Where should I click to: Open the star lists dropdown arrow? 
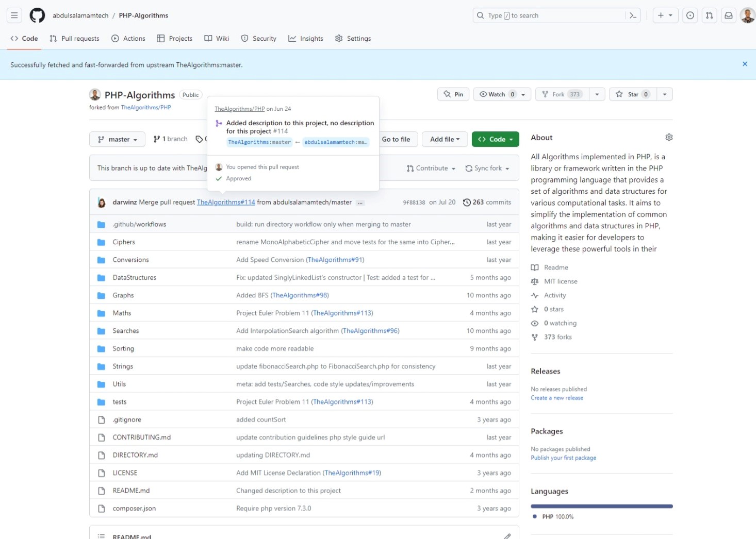(665, 94)
